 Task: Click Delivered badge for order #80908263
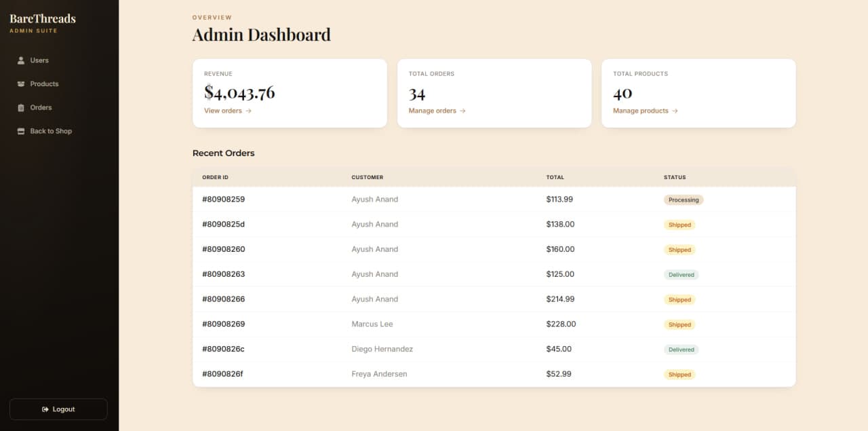click(x=681, y=275)
